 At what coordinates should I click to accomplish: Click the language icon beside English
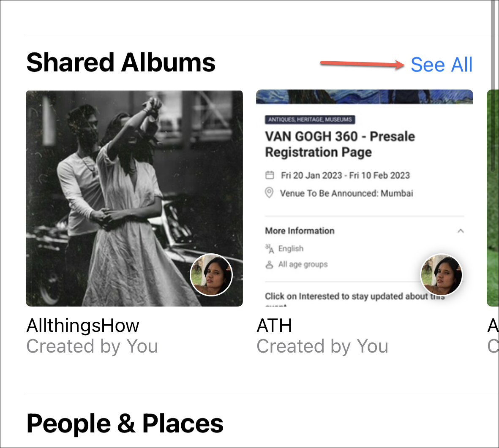269,249
